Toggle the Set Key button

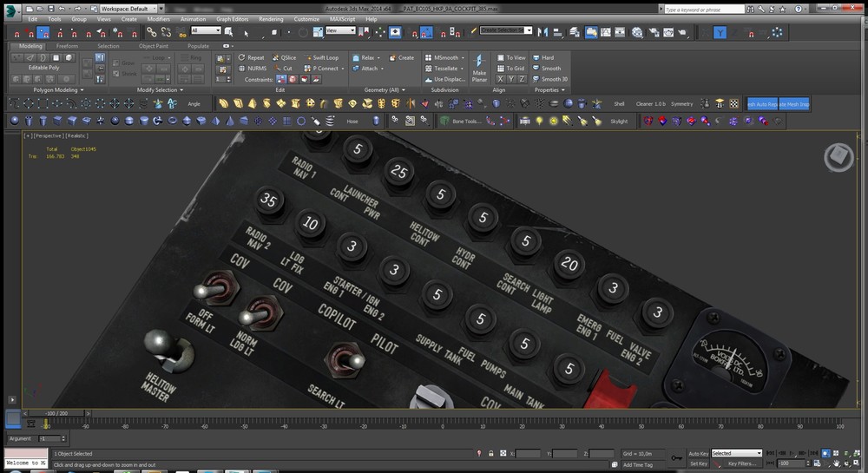[x=698, y=463]
